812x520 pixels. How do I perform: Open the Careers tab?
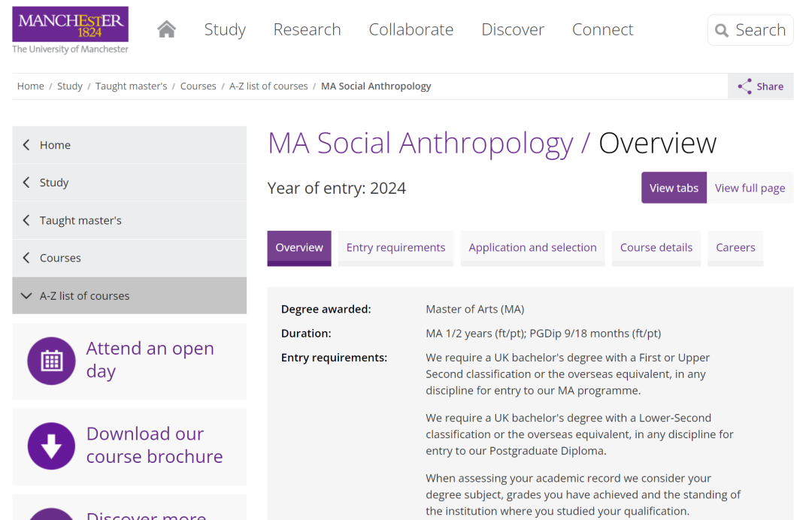tap(735, 248)
